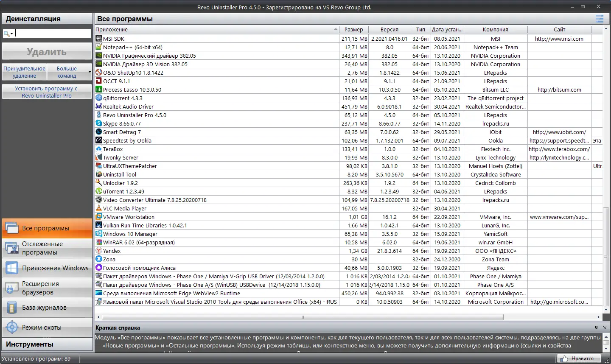Select the Unlocker 1.9.2 wand icon
The image size is (611, 364).
click(99, 183)
